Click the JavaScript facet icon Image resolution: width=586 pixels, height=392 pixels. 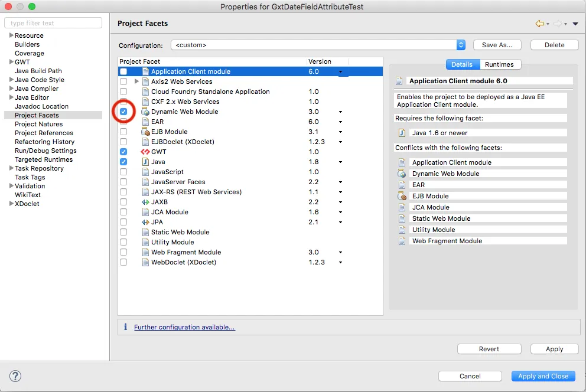tap(145, 172)
